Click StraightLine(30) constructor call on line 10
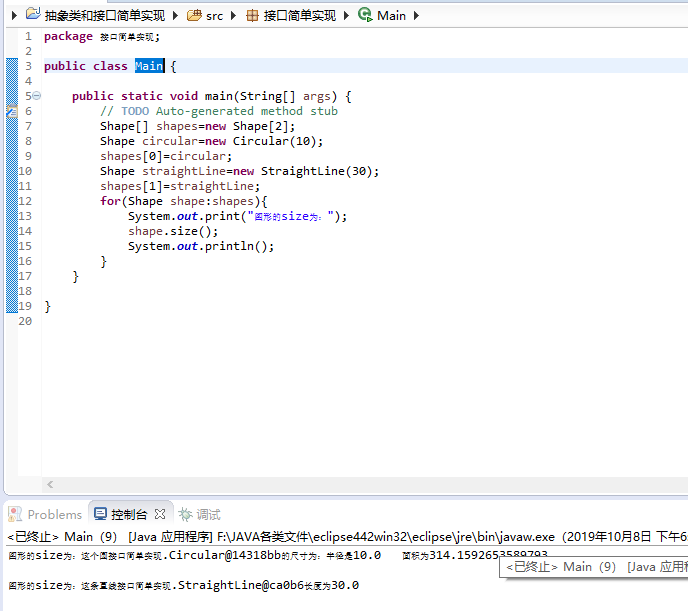This screenshot has height=611, width=688. point(316,171)
